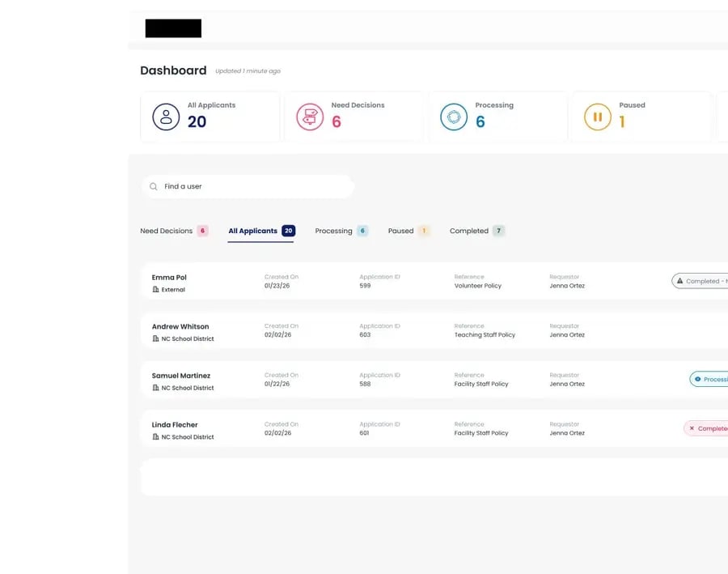The height and width of the screenshot is (574, 728).
Task: Open applicant Andrew Whitson
Action: tap(180, 327)
